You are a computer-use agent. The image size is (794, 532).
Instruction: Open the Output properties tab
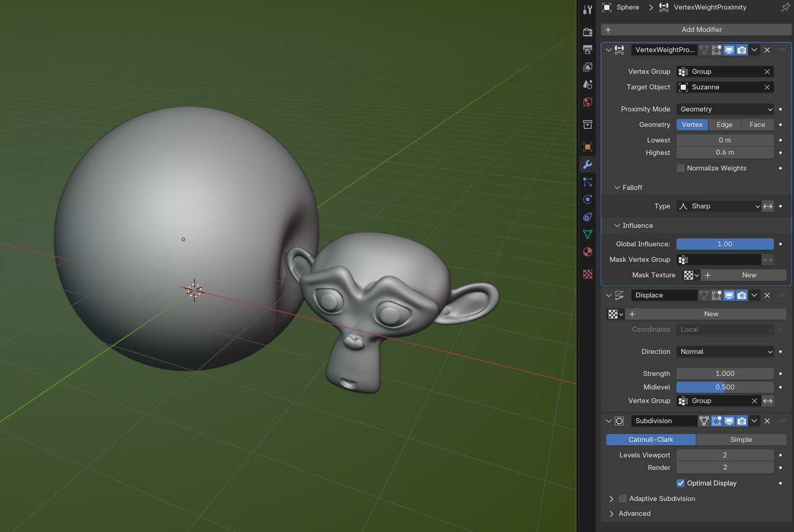tap(587, 50)
